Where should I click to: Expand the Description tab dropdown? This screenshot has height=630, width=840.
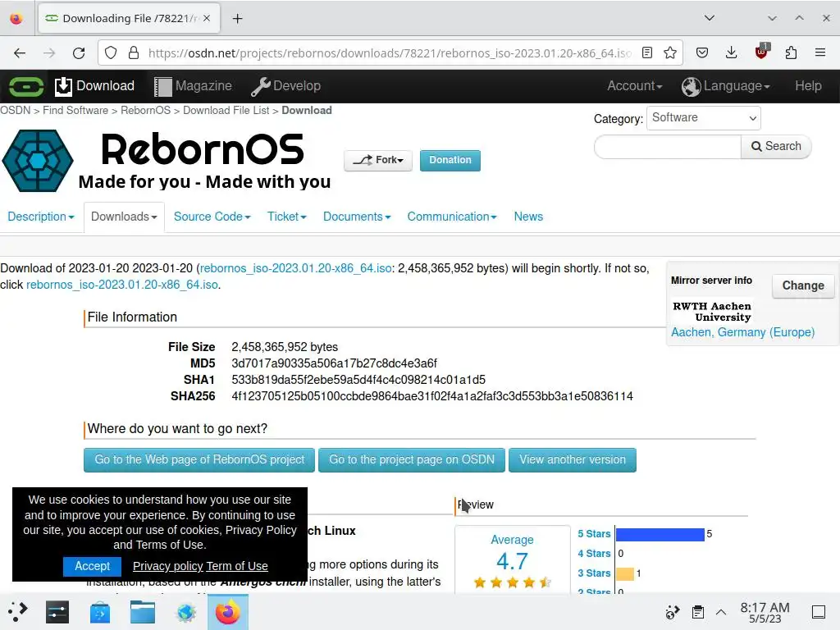[41, 217]
